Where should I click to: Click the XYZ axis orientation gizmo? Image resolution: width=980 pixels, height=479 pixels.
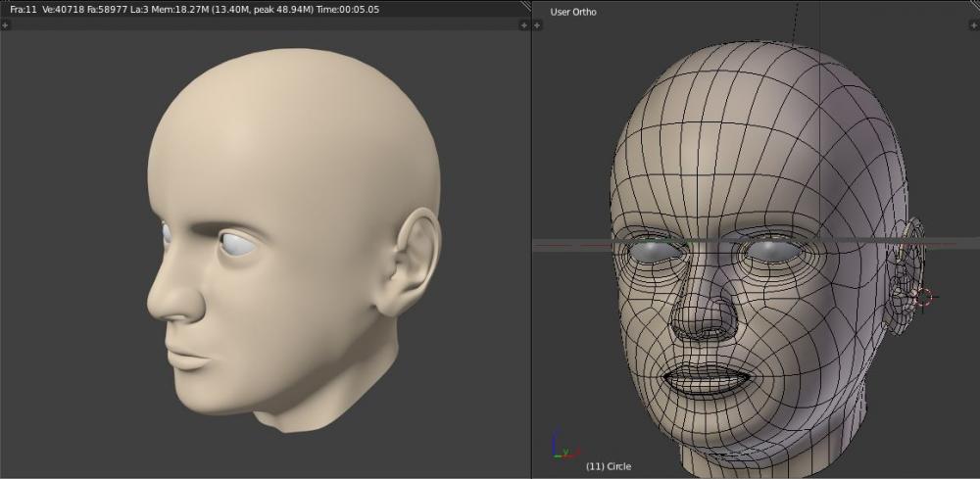tap(559, 446)
